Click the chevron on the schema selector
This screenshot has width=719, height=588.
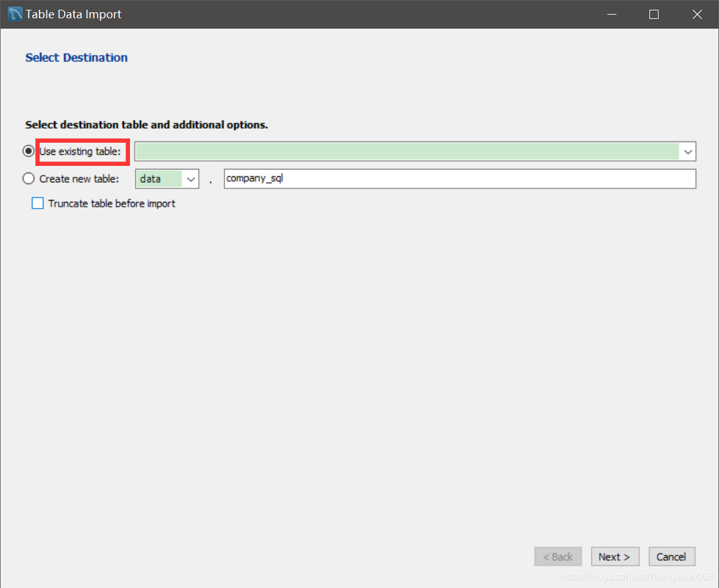tap(191, 178)
